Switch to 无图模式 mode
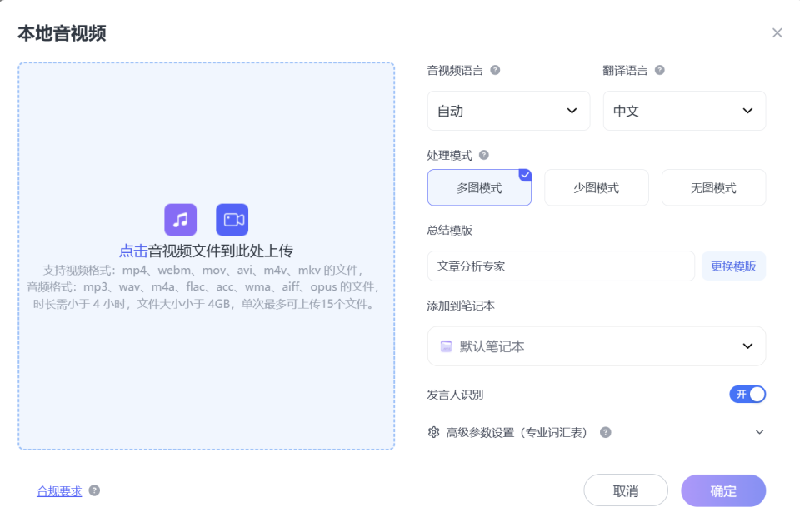This screenshot has height=532, width=800. click(713, 187)
